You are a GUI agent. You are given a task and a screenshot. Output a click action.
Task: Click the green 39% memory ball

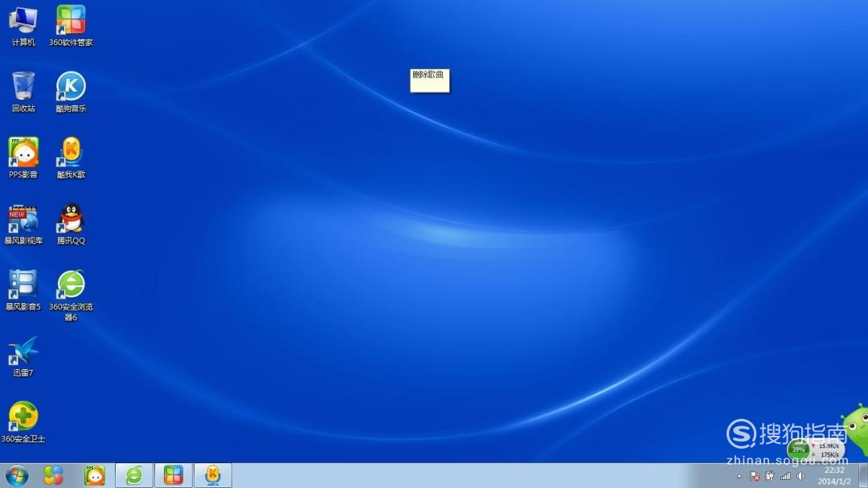click(x=798, y=449)
